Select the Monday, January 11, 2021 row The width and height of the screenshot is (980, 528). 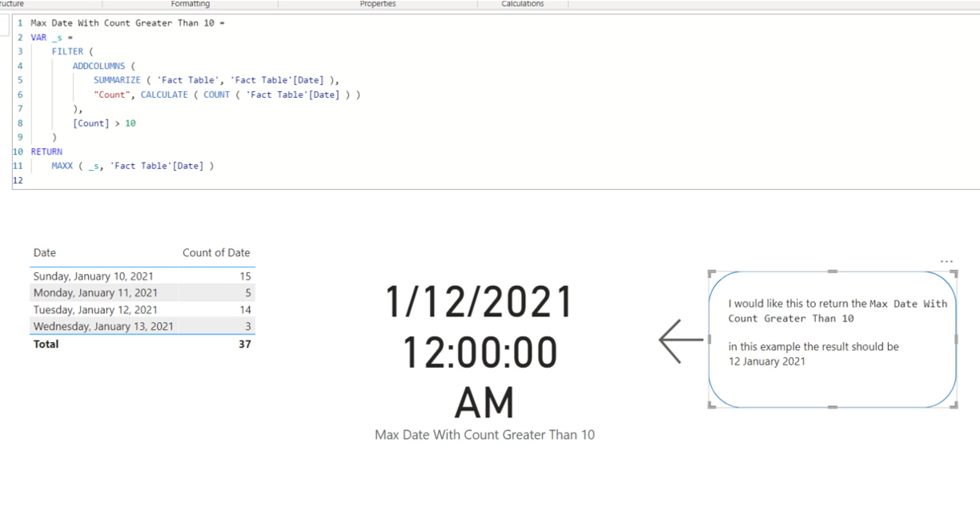142,292
